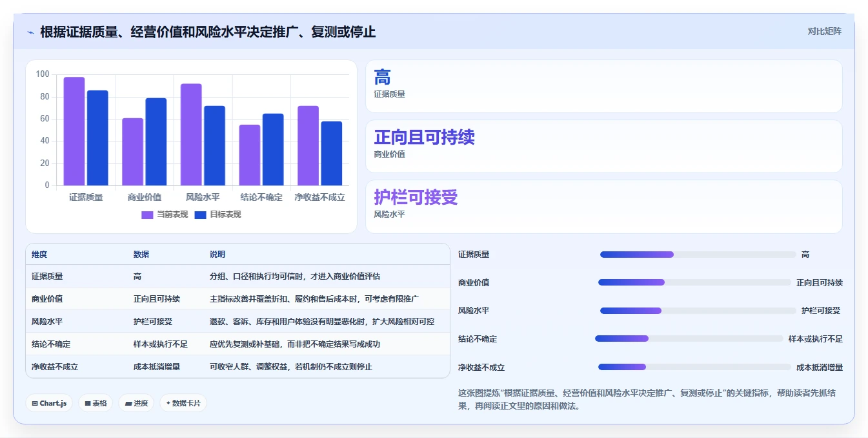Click the 护栏可接受 data card
The width and height of the screenshot is (868, 438).
coord(604,206)
